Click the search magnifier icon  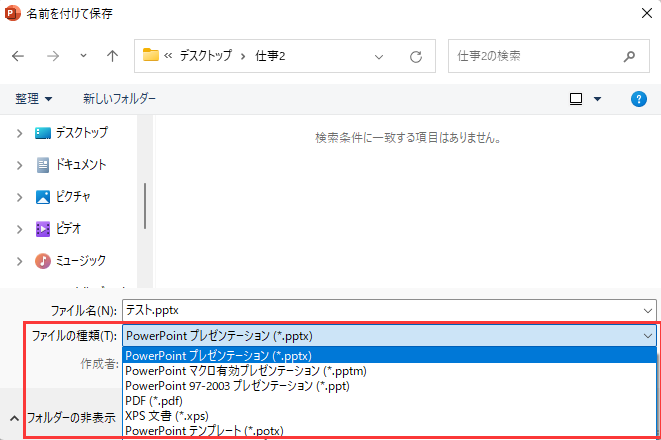(629, 56)
